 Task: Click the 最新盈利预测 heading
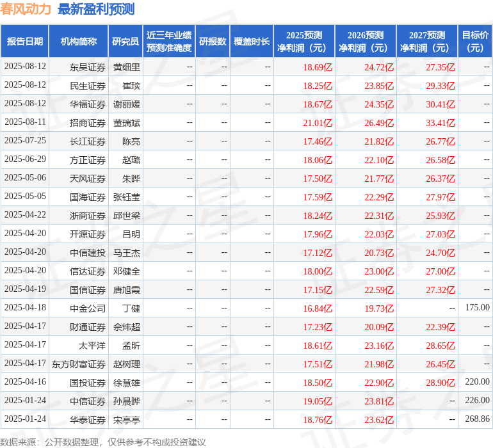(96, 9)
